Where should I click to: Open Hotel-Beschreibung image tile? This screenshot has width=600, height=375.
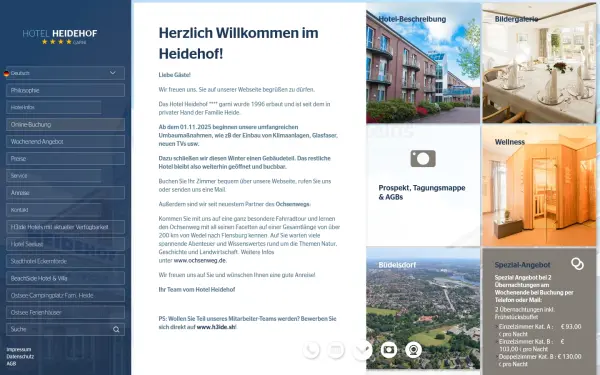click(423, 63)
